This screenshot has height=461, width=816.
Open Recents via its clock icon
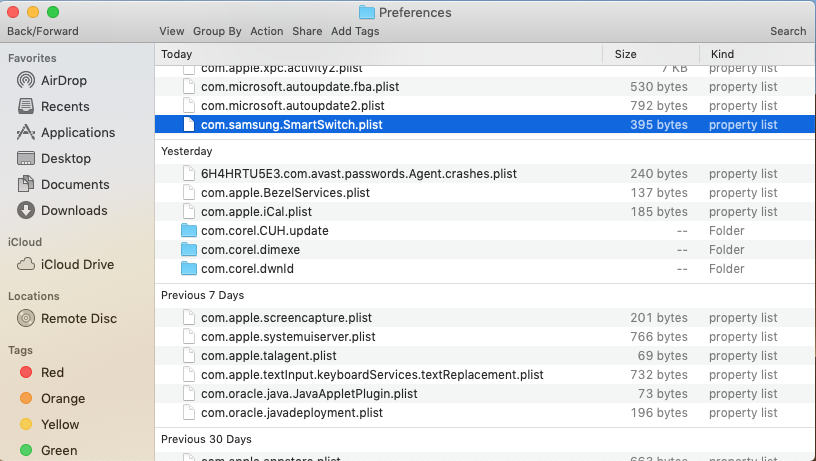(x=25, y=106)
